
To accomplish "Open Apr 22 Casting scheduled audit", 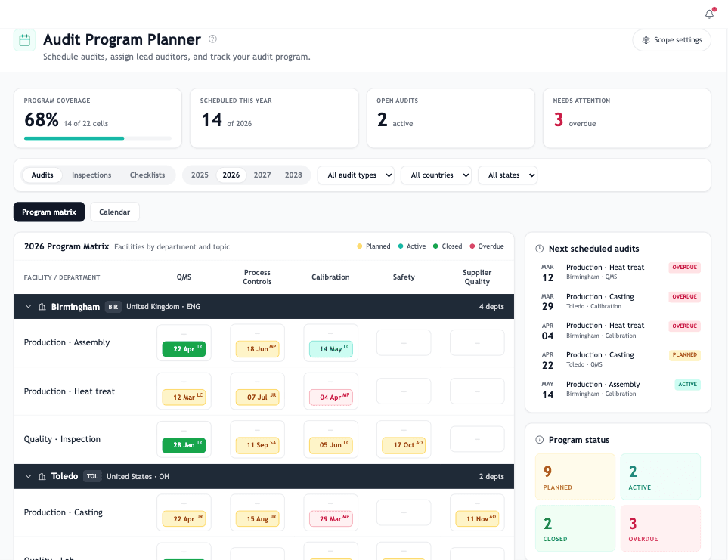I will 618,360.
